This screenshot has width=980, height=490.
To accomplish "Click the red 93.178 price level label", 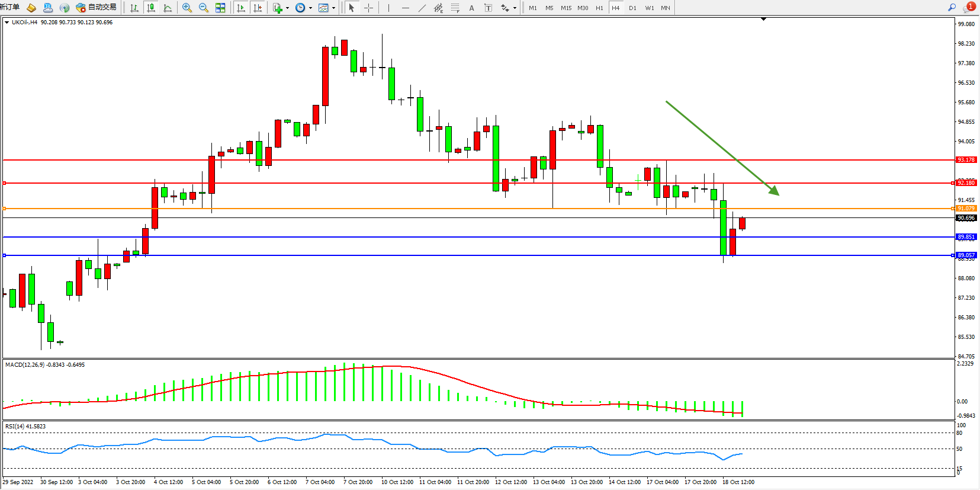I will [x=966, y=160].
